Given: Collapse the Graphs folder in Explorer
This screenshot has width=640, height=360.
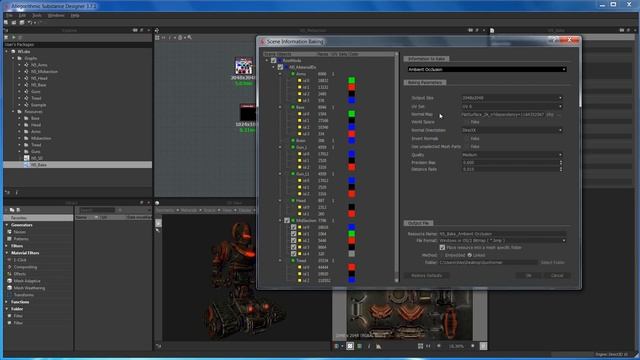Looking at the screenshot, I should click(13, 58).
